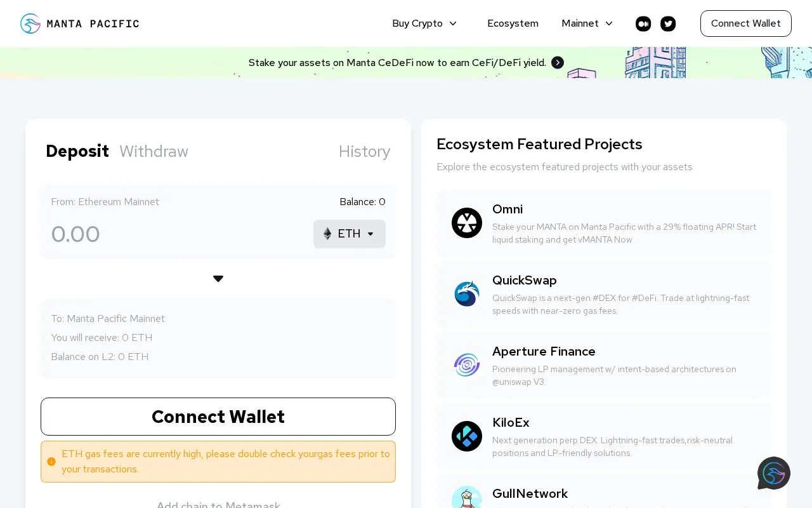Click the Omni project icon
Viewport: 812px width, 508px height.
pyautogui.click(x=467, y=223)
